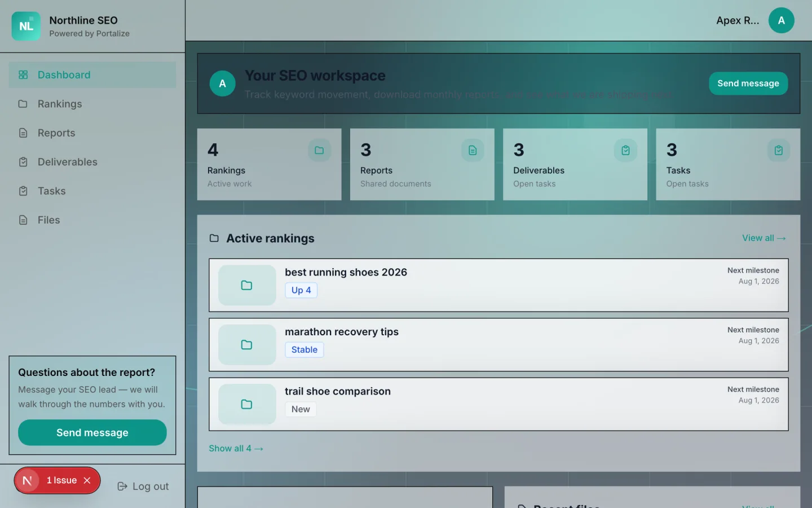Open marathon recovery tips ranking

498,345
